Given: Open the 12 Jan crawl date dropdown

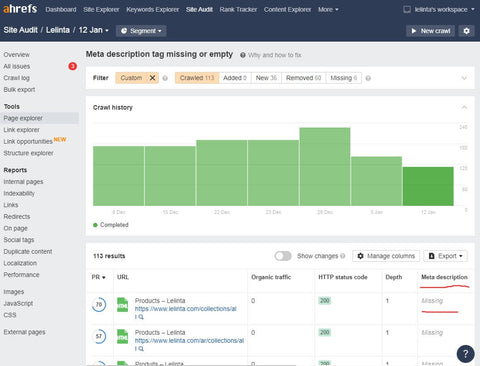Looking at the screenshot, I should coord(94,30).
